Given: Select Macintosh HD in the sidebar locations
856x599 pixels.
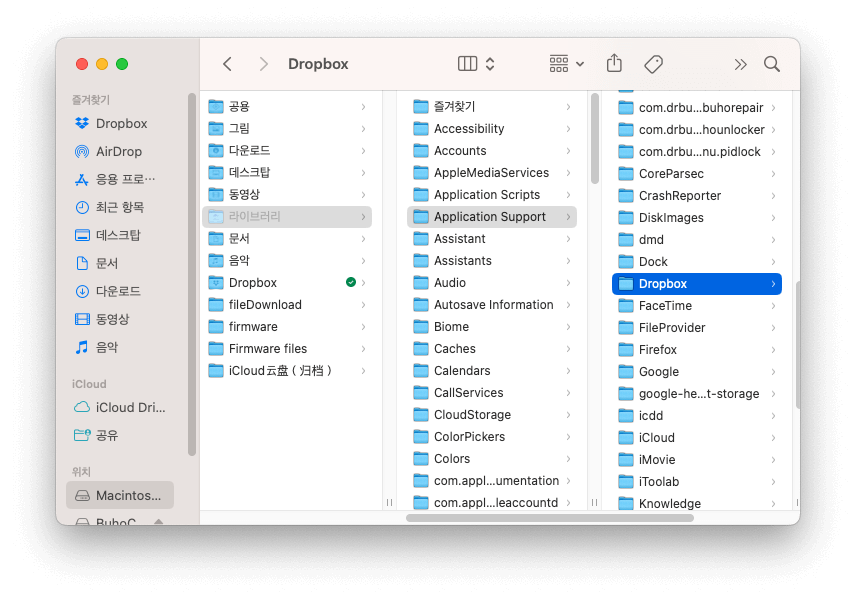Looking at the screenshot, I should 120,495.
